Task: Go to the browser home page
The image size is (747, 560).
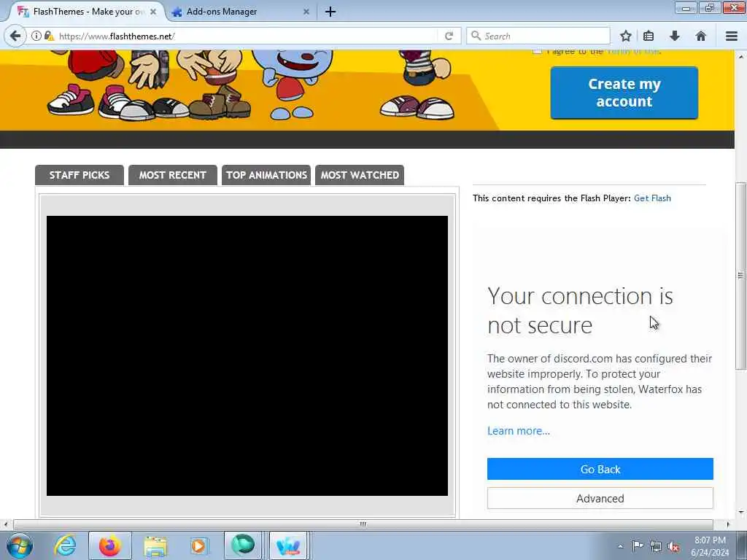Action: tap(701, 36)
